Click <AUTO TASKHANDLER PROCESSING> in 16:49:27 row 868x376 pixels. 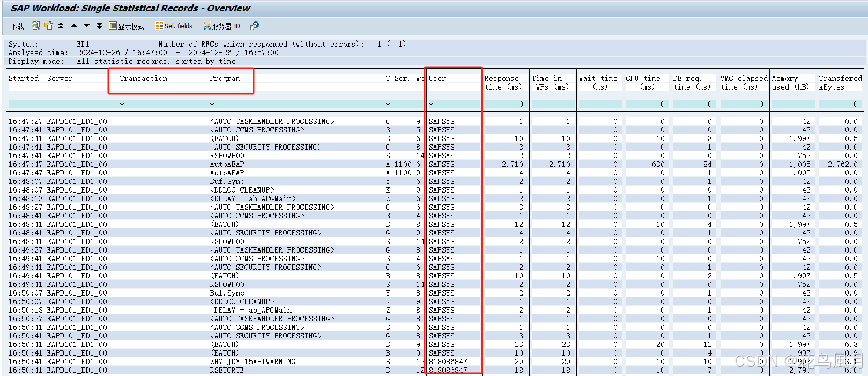tap(272, 250)
